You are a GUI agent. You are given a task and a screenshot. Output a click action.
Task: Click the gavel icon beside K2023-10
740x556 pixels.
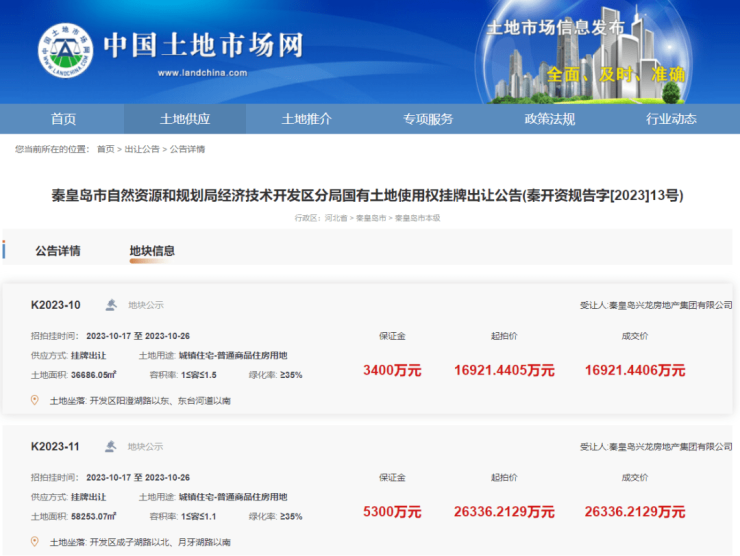111,305
